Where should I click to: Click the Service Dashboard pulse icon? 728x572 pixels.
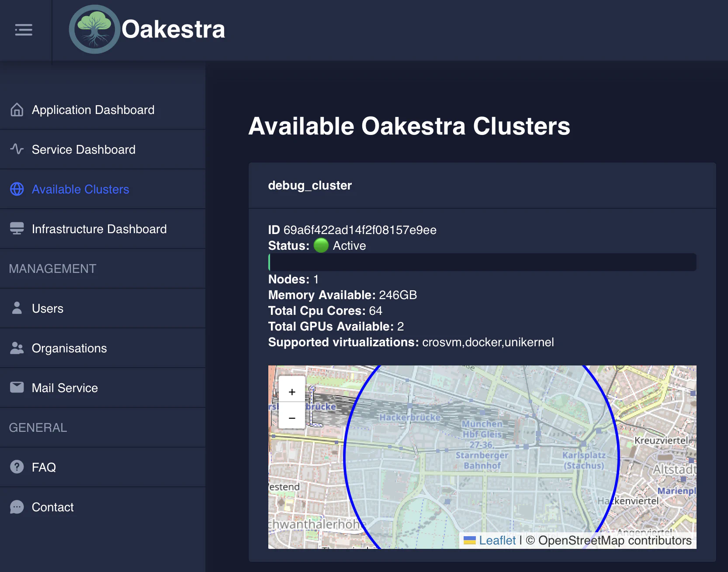pyautogui.click(x=17, y=149)
